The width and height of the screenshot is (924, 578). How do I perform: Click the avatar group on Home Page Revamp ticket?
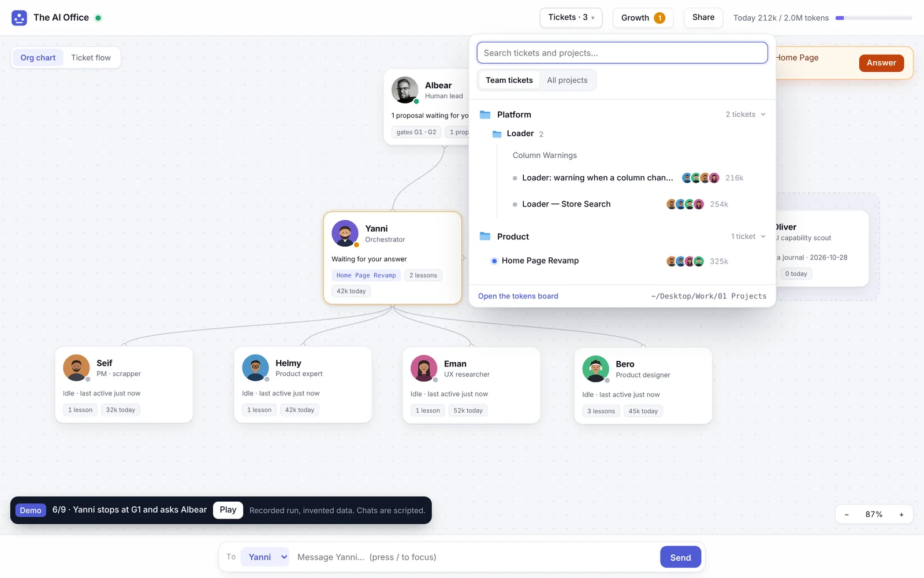point(685,261)
